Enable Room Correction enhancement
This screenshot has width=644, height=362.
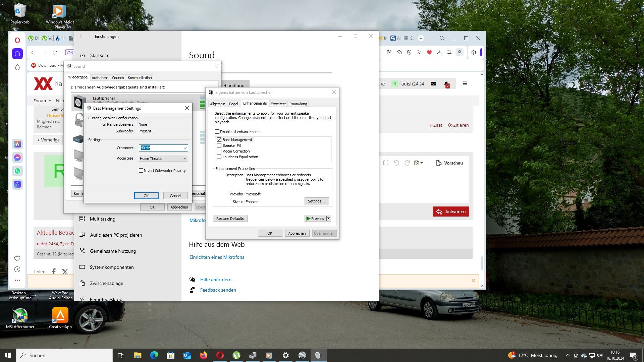point(219,151)
